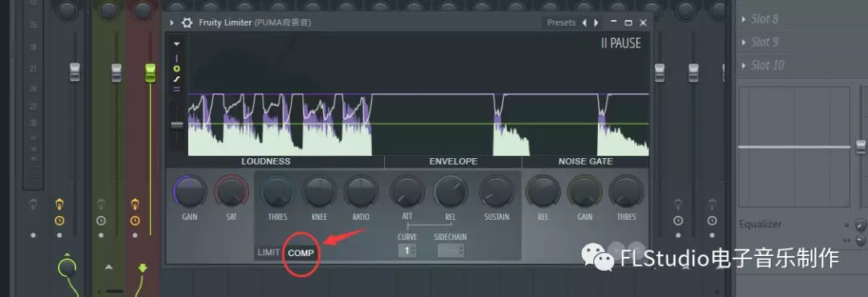868x297 pixels.
Task: Toggle the rightmost dot switch near the Equalizer
Action: 712,235
